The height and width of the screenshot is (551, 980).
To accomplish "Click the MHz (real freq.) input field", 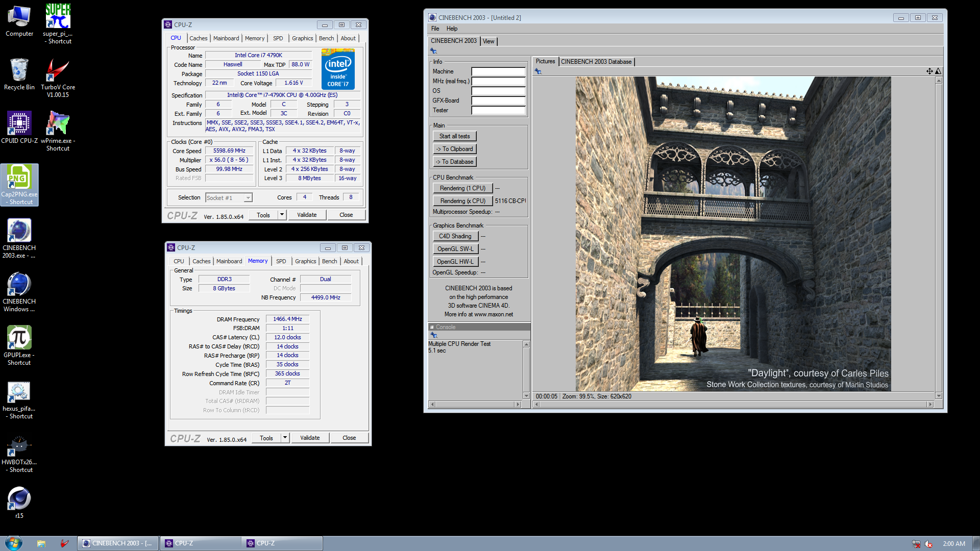I will click(x=498, y=81).
